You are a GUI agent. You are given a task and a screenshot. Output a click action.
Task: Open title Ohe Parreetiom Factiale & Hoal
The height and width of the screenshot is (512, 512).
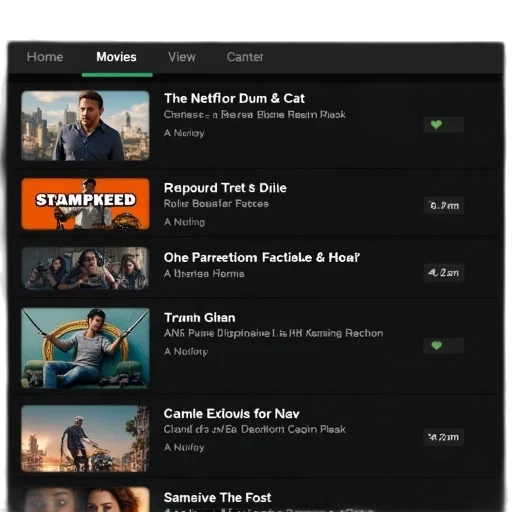point(262,257)
